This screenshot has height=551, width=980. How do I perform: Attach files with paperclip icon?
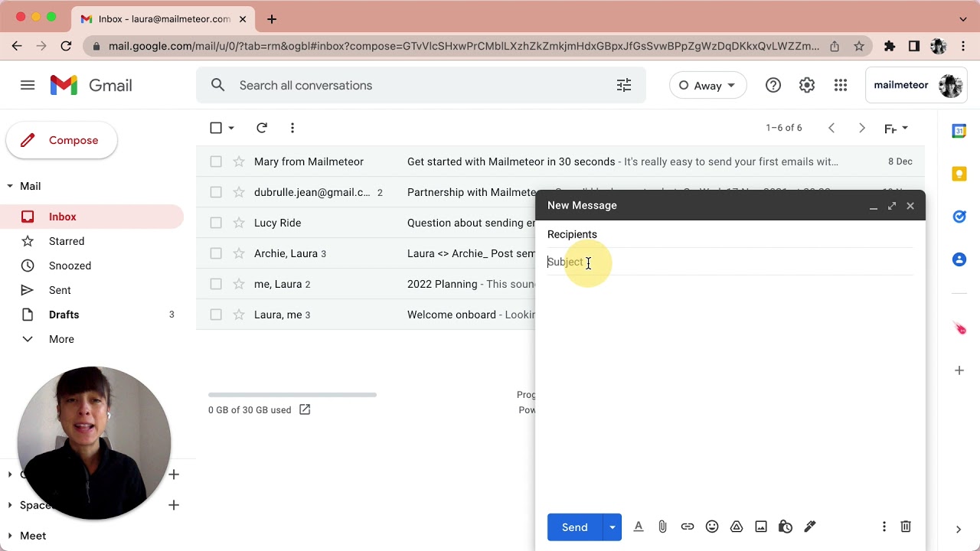(663, 527)
